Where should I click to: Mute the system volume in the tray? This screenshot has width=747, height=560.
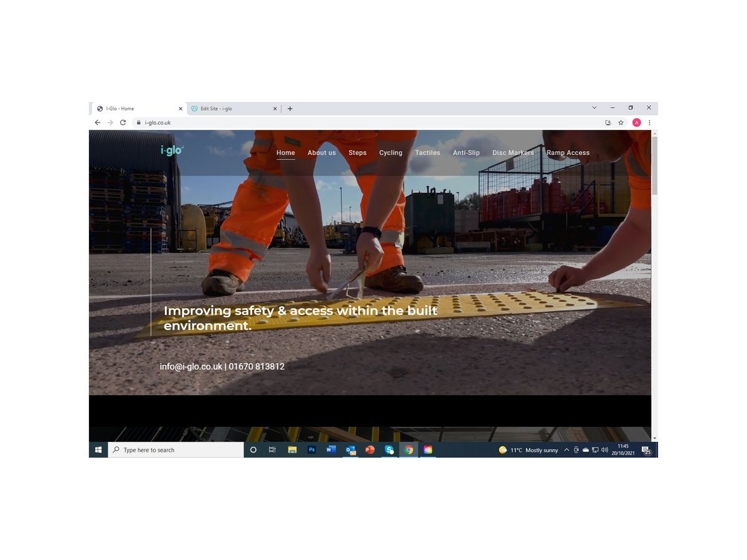603,449
